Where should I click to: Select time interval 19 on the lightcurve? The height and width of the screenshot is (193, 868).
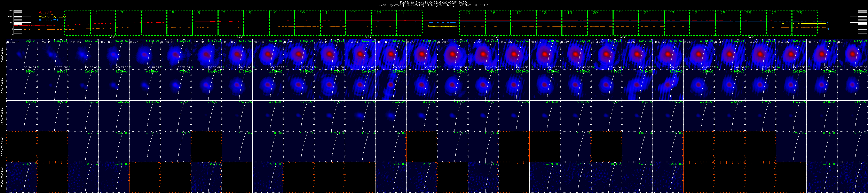(x=575, y=22)
